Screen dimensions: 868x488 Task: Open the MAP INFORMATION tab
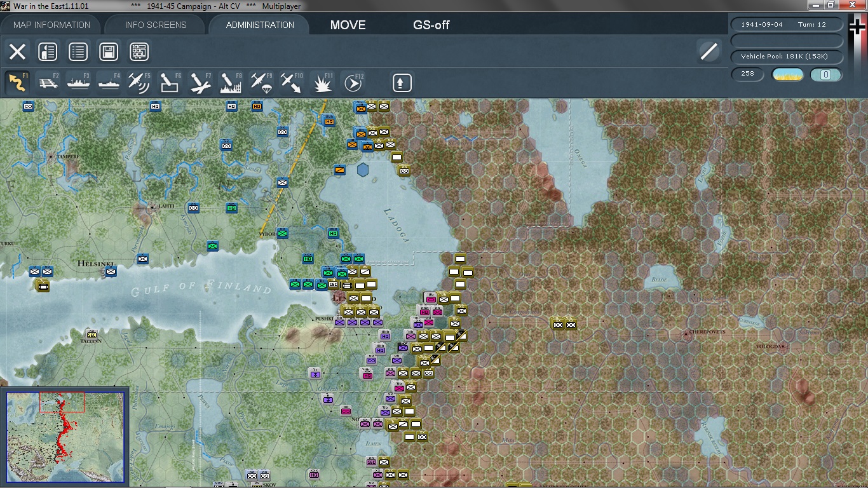click(x=52, y=25)
